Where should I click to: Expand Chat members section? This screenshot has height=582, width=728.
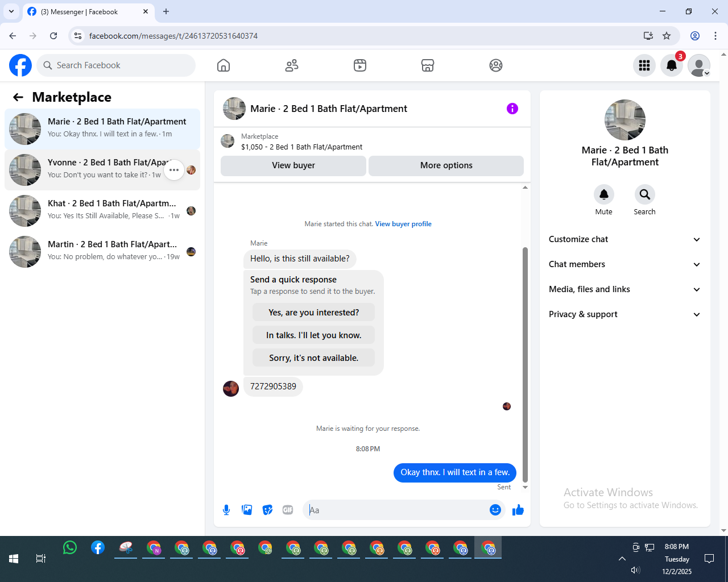point(625,264)
